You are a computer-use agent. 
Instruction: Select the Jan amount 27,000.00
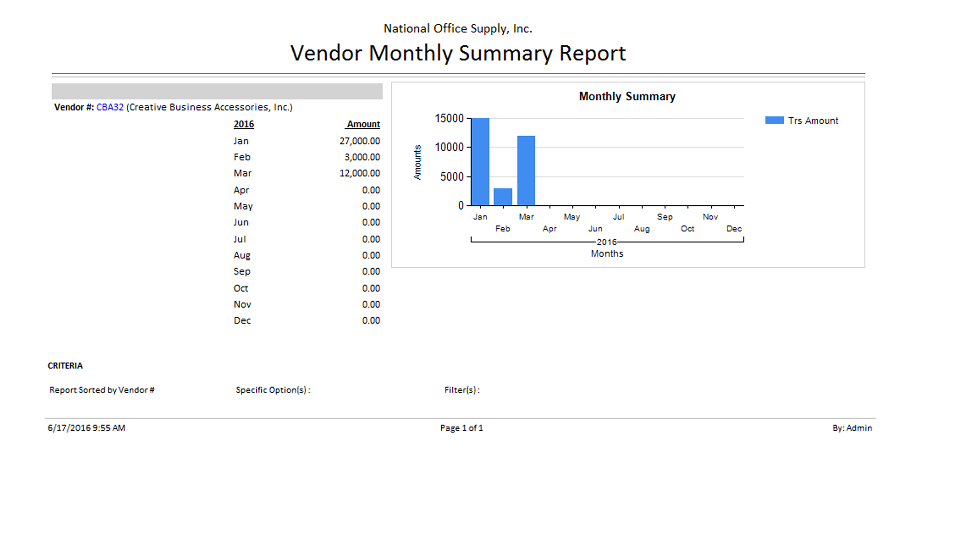click(359, 141)
